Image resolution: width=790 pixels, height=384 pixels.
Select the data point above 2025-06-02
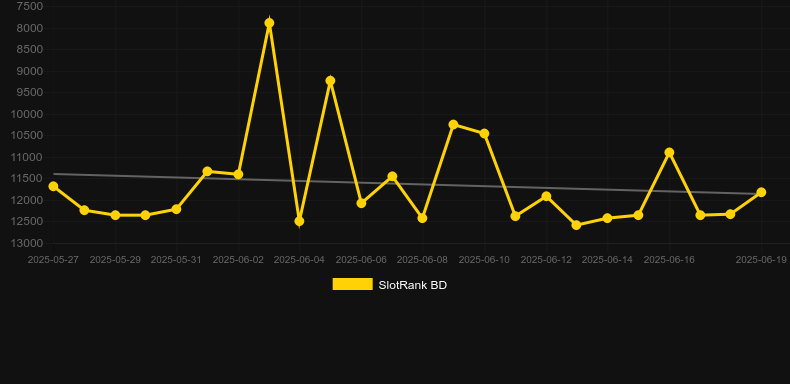tap(238, 174)
